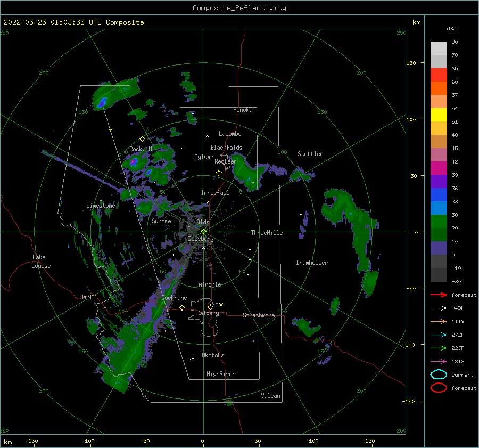Select the green 22JP arrow icon
The width and height of the screenshot is (479, 448).
pyautogui.click(x=439, y=348)
